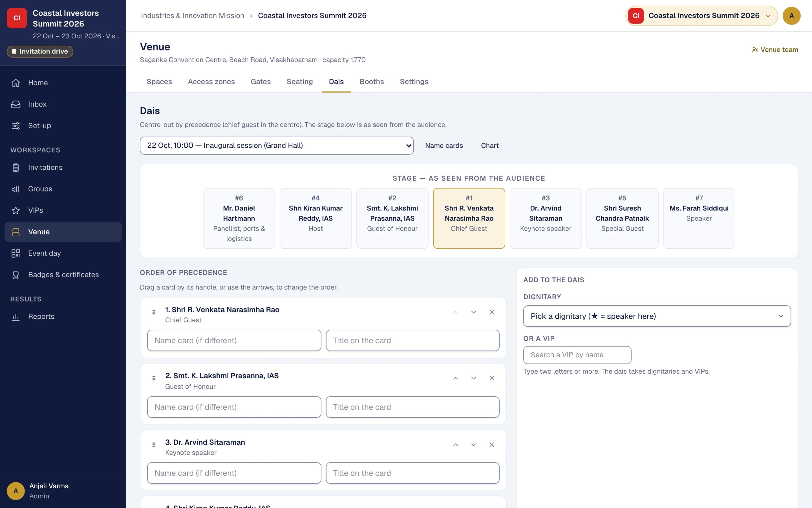Screen dimensions: 812x508
Task: Open the Inbox sidebar item
Action: pos(63,104)
